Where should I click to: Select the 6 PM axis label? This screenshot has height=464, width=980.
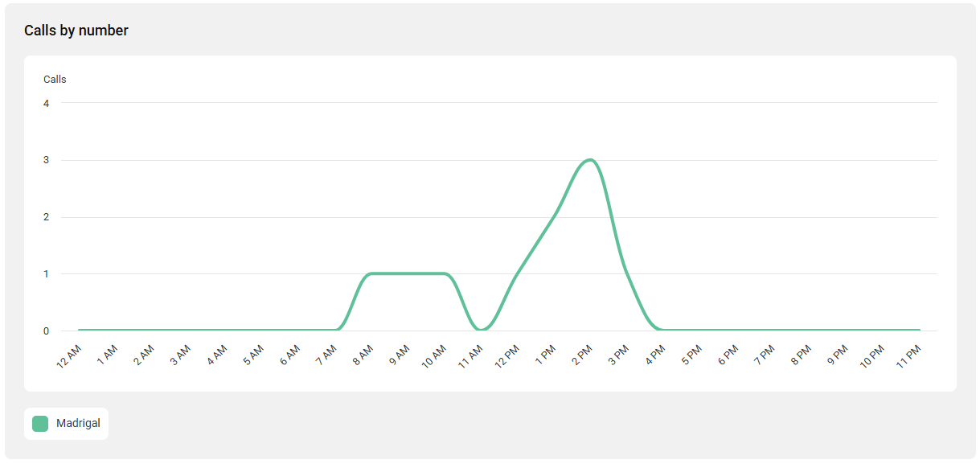pos(727,355)
